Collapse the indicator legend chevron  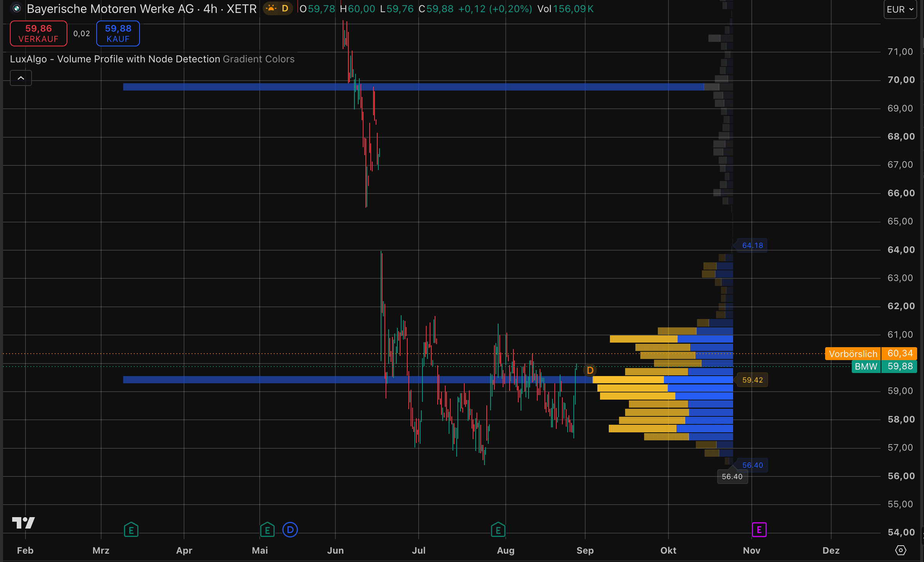coord(21,78)
